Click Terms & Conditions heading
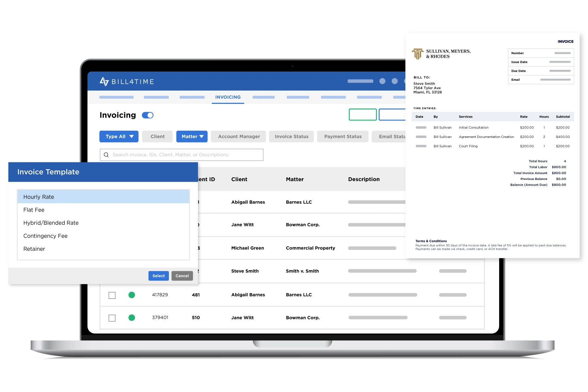 431,241
